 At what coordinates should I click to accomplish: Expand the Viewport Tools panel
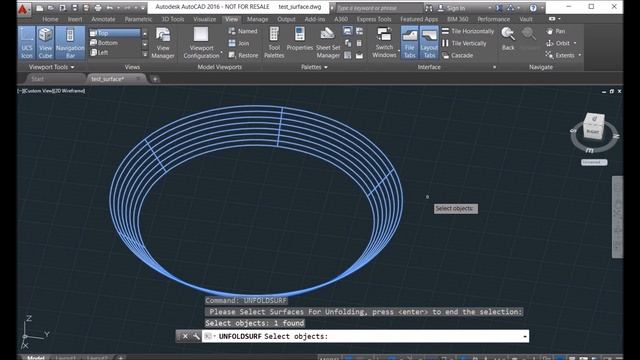tap(51, 67)
